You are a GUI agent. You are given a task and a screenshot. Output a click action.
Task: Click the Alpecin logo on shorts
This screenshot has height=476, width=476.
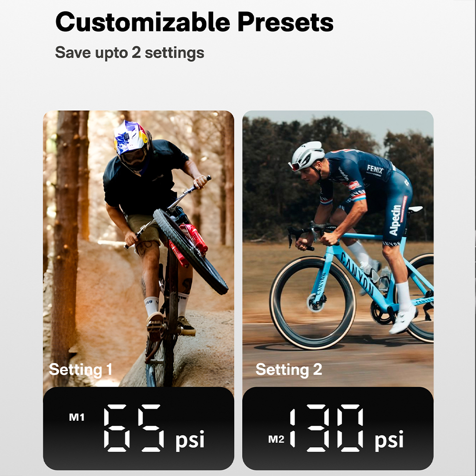397,219
